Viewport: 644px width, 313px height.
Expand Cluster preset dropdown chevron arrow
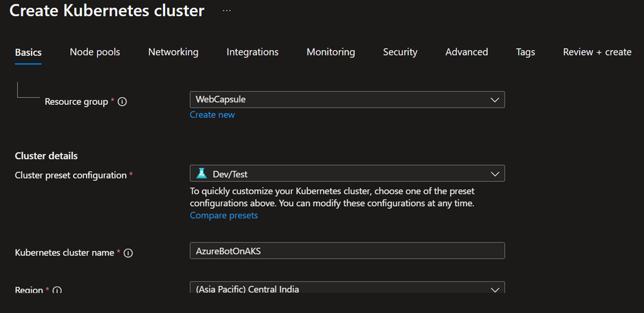[x=494, y=174]
